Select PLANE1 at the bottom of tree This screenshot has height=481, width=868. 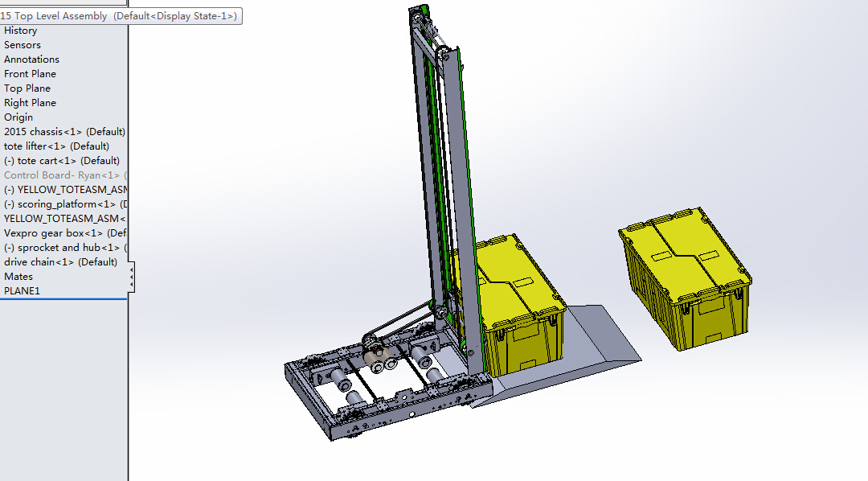[22, 290]
